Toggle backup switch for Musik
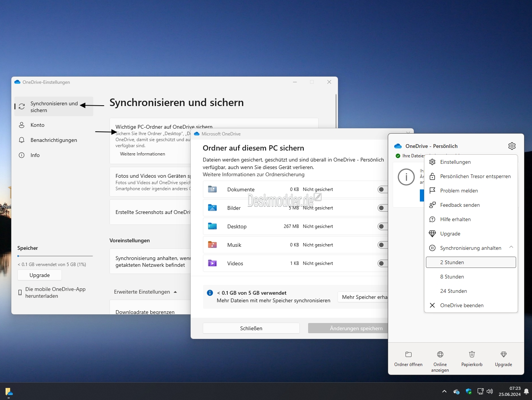This screenshot has width=532, height=400. [x=382, y=245]
